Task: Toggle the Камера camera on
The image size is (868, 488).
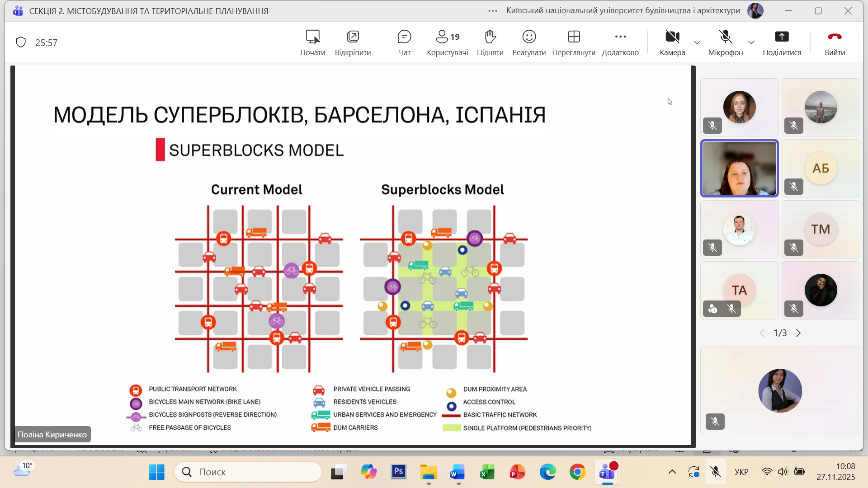Action: point(672,42)
